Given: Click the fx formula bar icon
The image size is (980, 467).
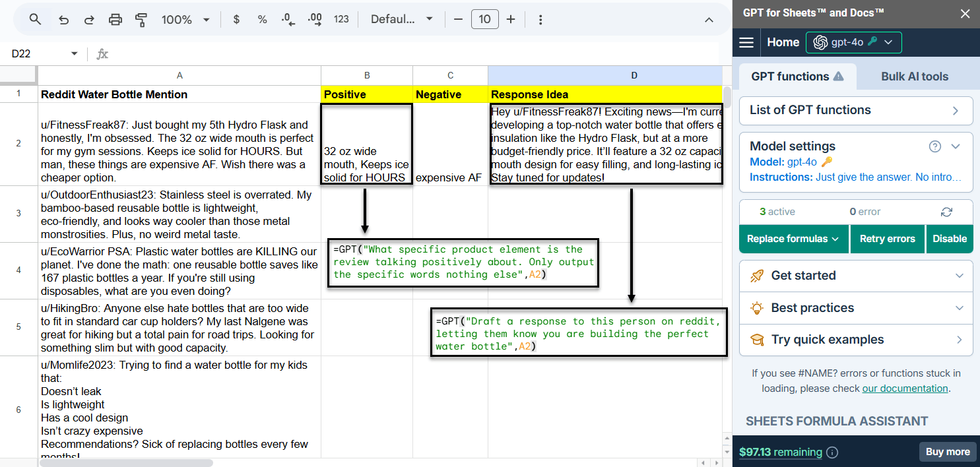Looking at the screenshot, I should click(x=102, y=54).
